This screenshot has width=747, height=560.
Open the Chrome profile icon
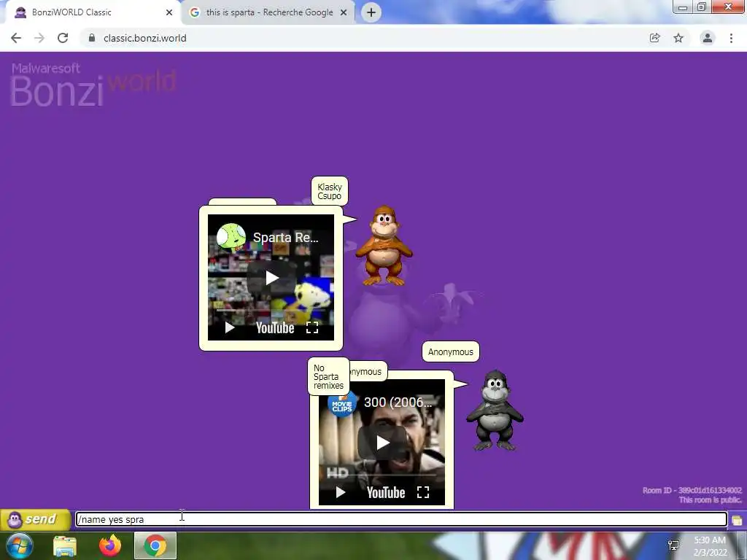pyautogui.click(x=708, y=38)
